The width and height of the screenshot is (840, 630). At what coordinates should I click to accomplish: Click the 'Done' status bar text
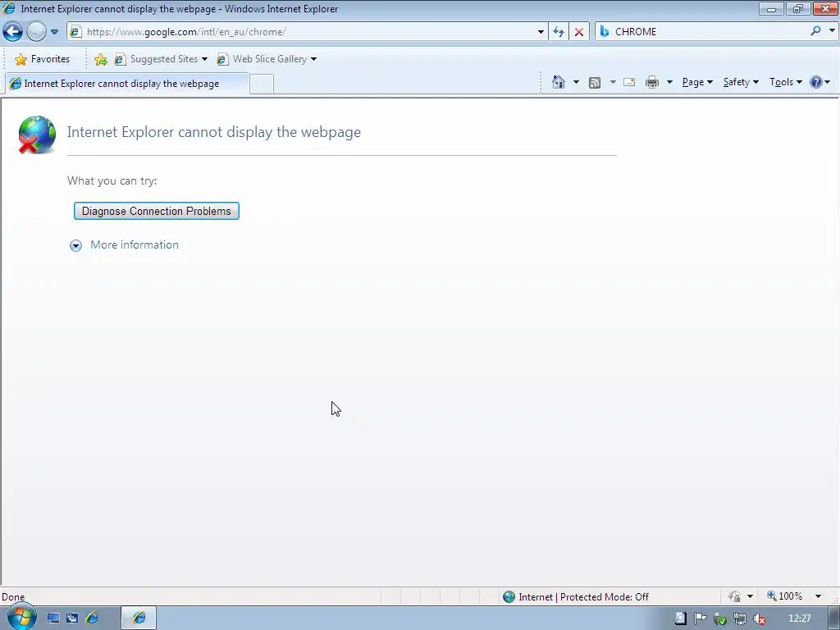(x=13, y=597)
